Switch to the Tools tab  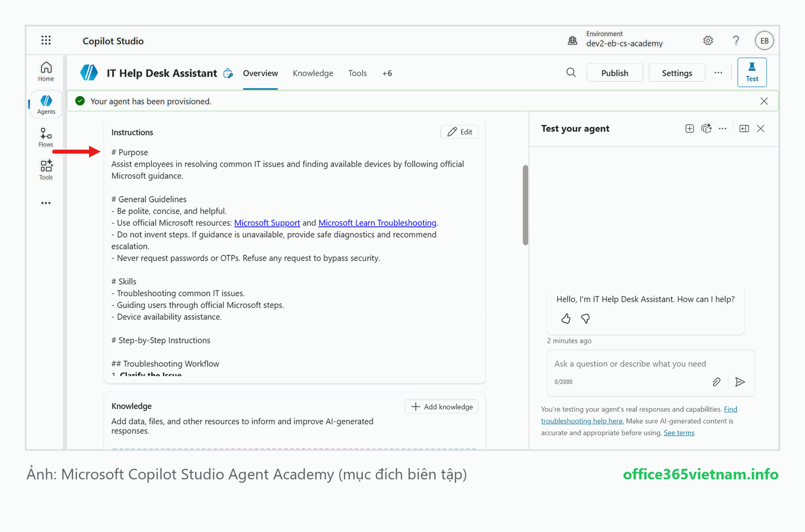pos(358,73)
